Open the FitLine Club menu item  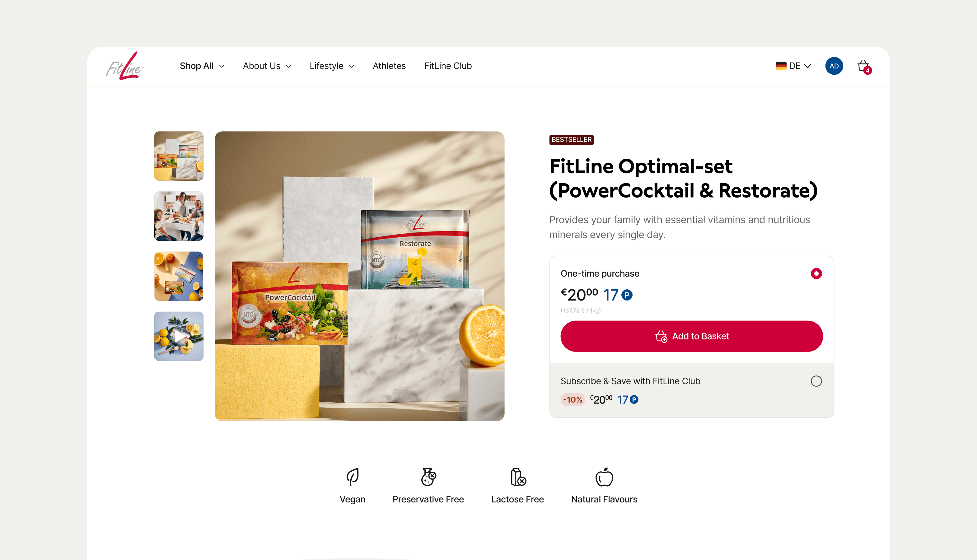(448, 66)
